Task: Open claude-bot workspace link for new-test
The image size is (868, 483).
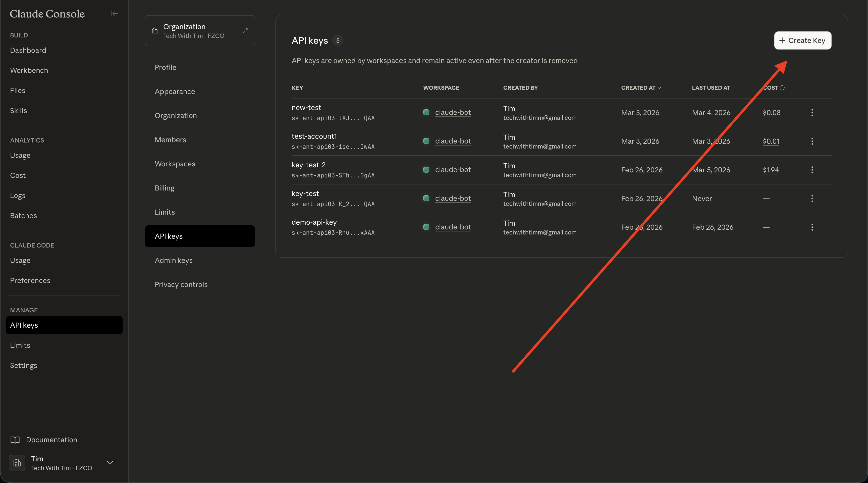Action: (453, 113)
